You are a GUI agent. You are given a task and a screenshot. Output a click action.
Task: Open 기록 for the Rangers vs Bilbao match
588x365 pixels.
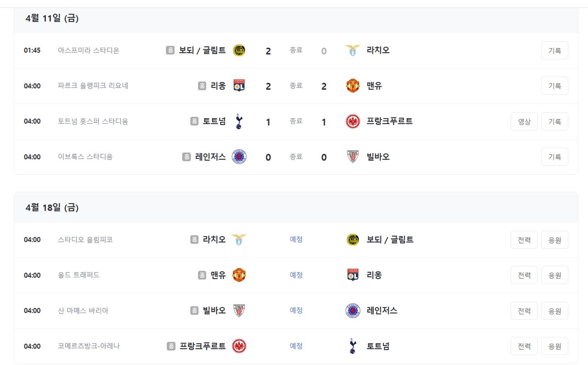[554, 157]
